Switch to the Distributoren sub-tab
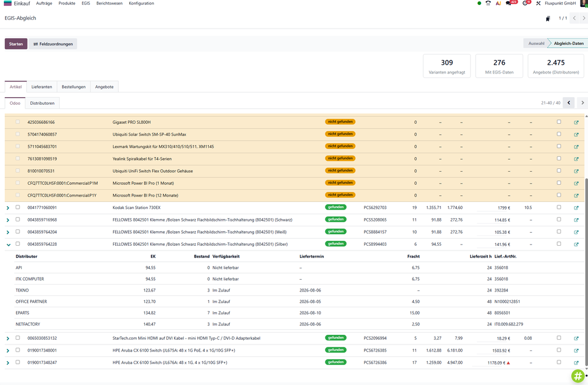Image resolution: width=588 pixels, height=385 pixels. pyautogui.click(x=42, y=103)
